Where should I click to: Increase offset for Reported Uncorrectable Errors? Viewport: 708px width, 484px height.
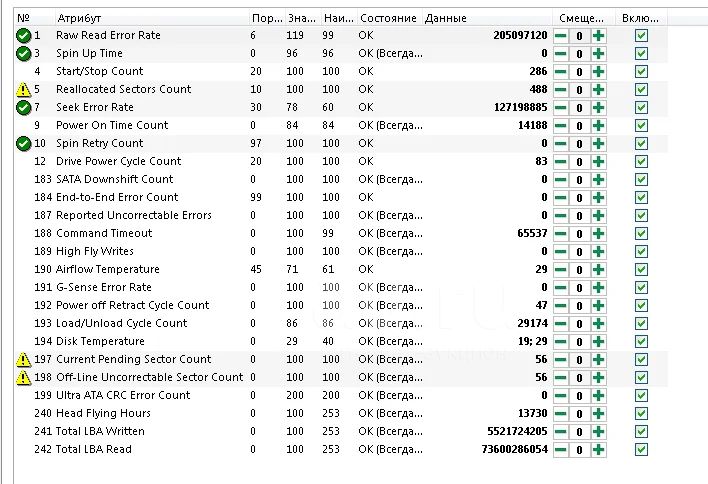[598, 216]
